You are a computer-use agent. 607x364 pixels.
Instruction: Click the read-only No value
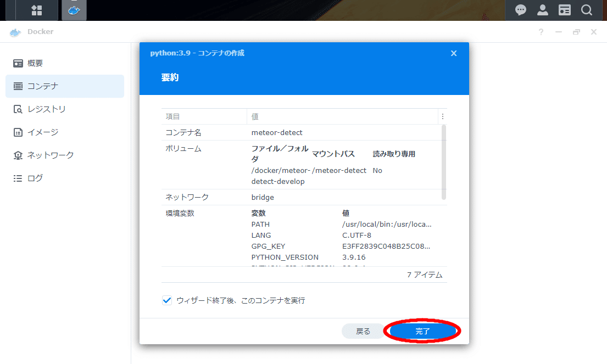point(377,171)
